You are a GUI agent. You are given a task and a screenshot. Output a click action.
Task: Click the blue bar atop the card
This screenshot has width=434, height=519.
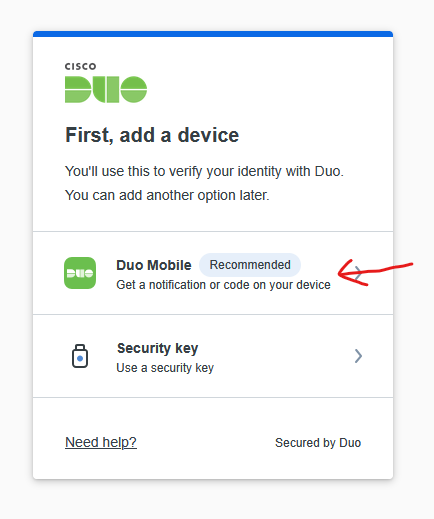(213, 34)
